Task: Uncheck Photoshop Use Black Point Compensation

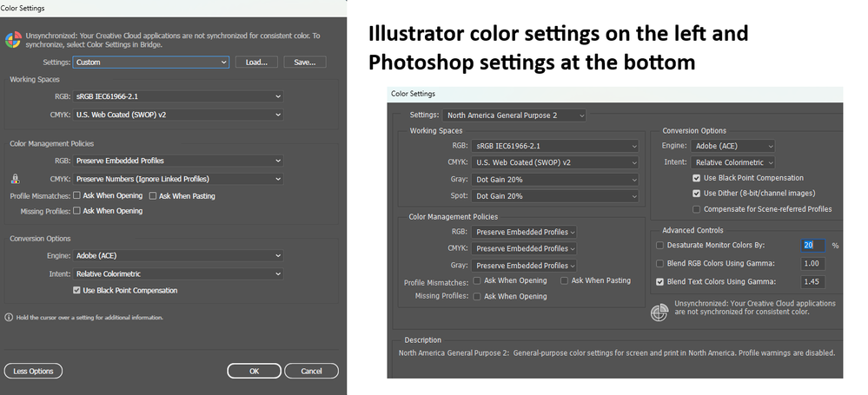Action: click(696, 178)
